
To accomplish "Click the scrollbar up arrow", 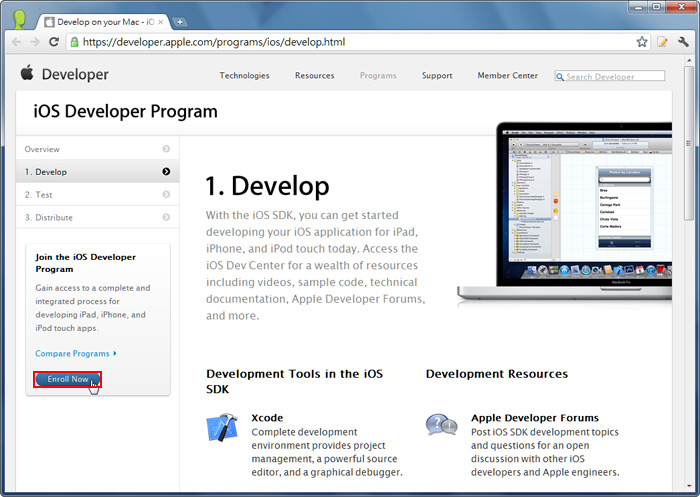I will [x=688, y=60].
